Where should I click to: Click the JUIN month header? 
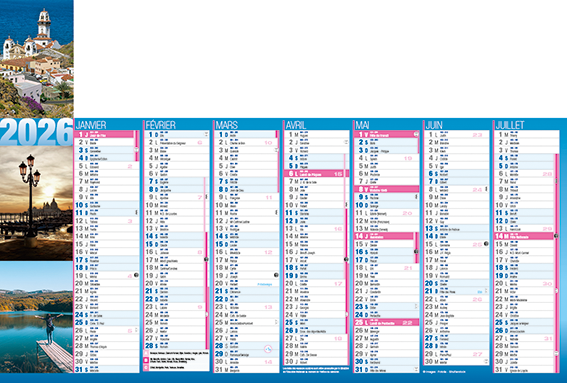click(434, 125)
